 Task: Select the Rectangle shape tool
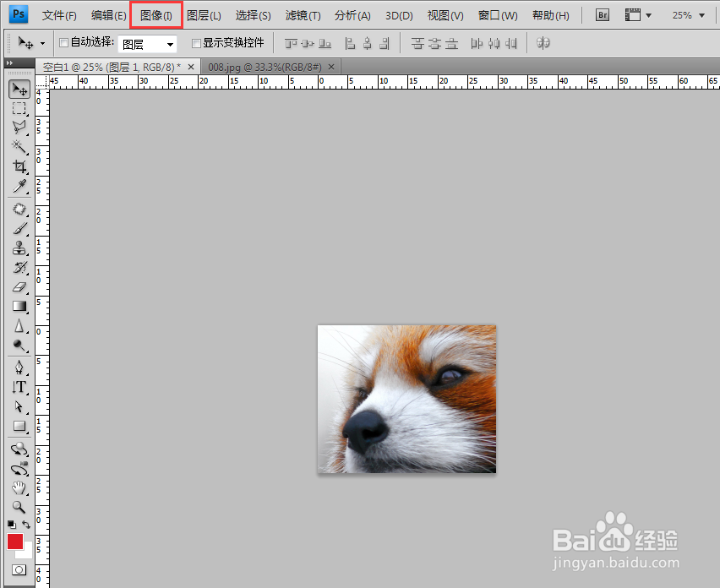coord(19,426)
